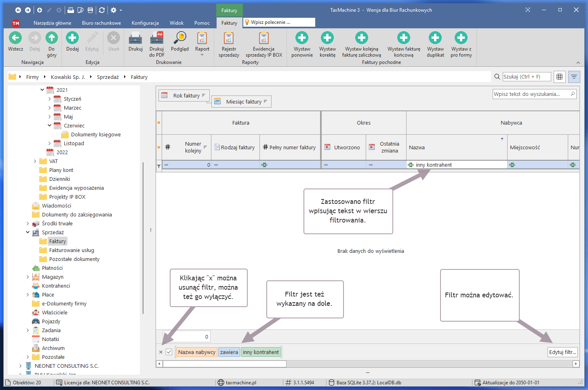Click the Ewidencja sprzedaży IP BOX icon
The width and height of the screenshot is (588, 390).
[263, 39]
